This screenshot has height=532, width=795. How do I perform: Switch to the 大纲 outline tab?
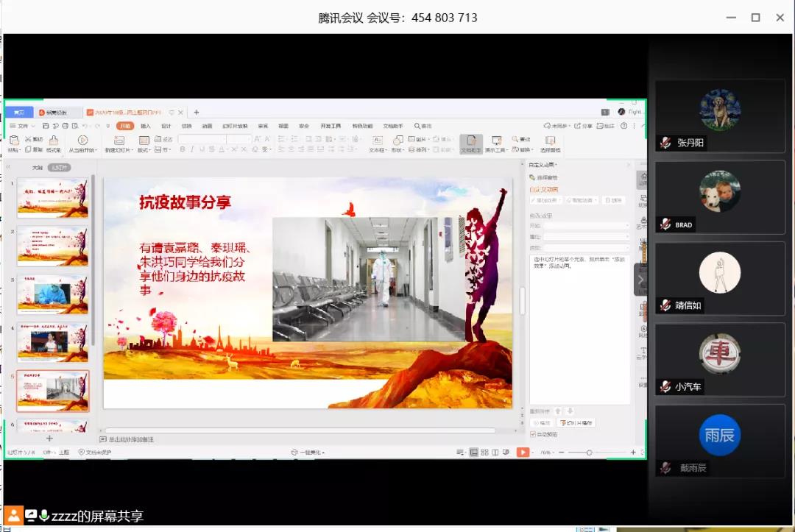pos(37,168)
